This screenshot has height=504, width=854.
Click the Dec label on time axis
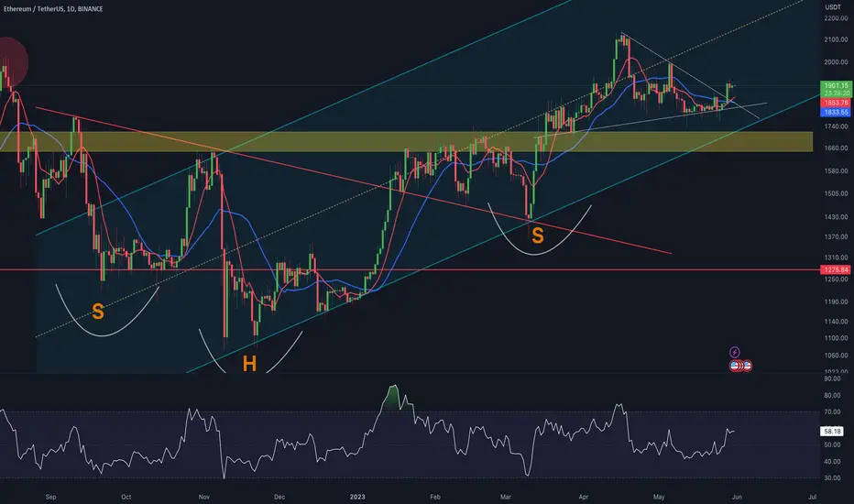(x=279, y=497)
